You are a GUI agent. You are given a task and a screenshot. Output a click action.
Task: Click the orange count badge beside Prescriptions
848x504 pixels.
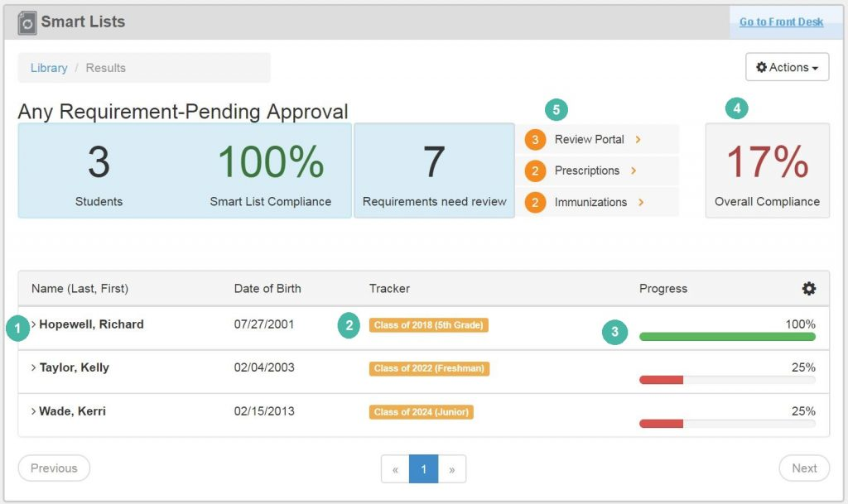pos(535,171)
